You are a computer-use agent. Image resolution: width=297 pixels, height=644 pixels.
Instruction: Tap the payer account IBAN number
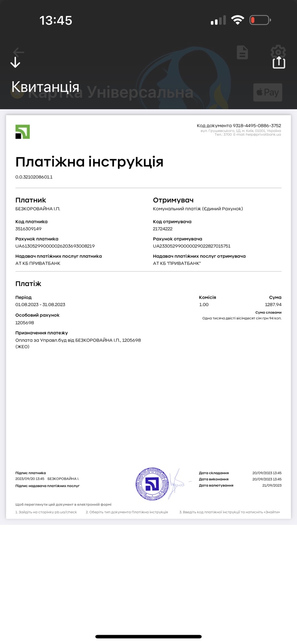pos(55,246)
